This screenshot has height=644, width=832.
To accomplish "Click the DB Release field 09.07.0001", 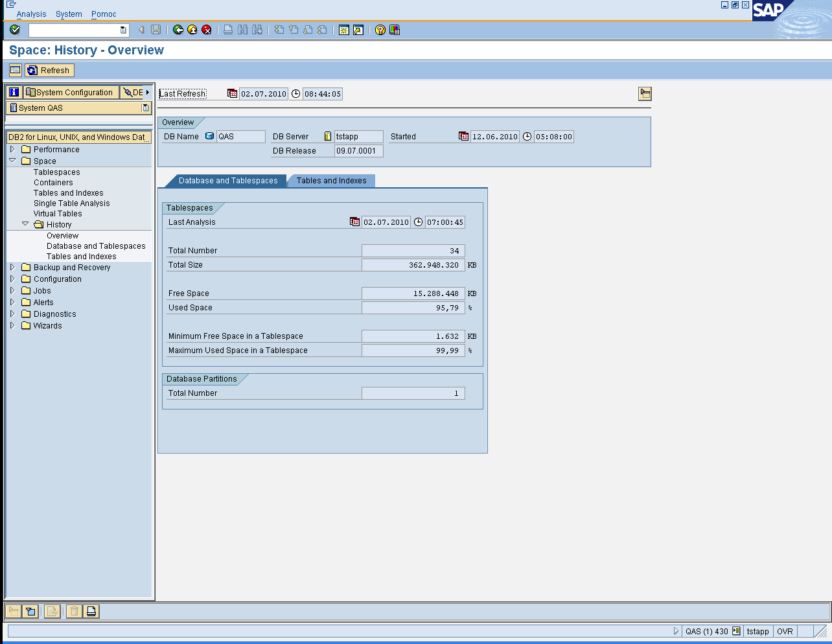I will [x=359, y=151].
